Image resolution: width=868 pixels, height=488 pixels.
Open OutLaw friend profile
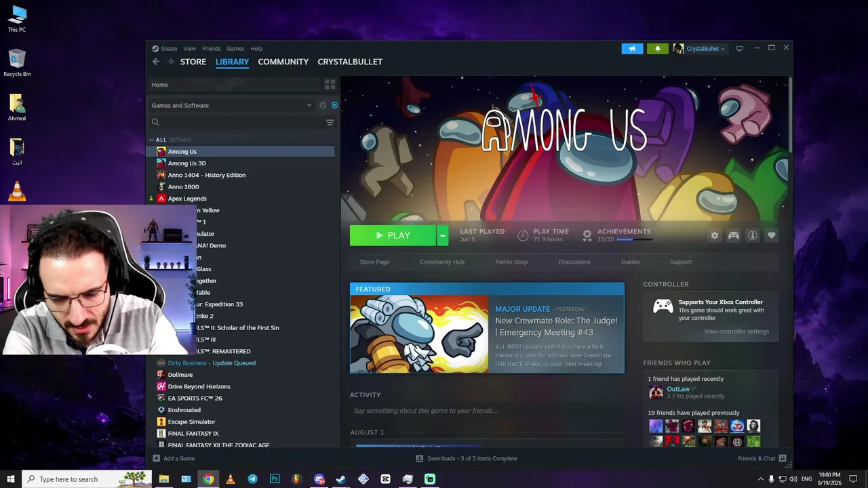pos(678,389)
